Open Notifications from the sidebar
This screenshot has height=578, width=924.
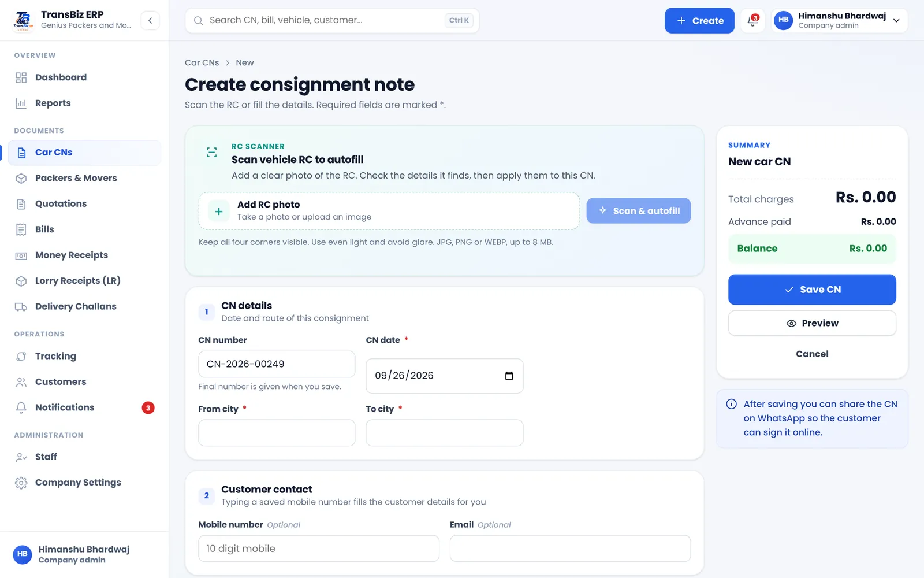(x=84, y=408)
